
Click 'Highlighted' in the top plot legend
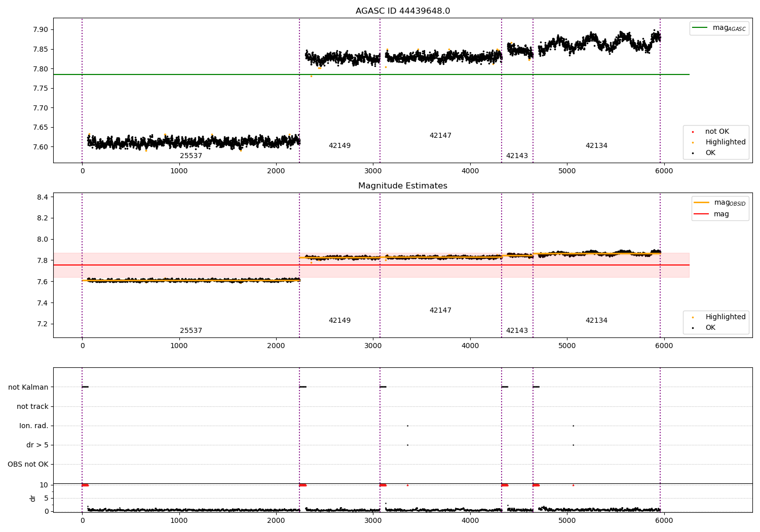coord(726,142)
